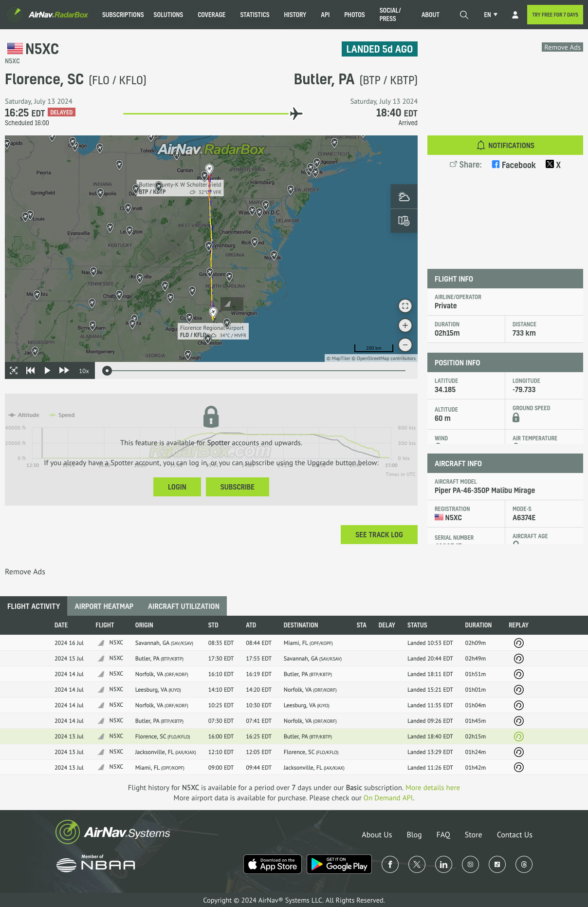Viewport: 588px width, 907px height.
Task: Open the EN language dropdown
Action: click(491, 15)
